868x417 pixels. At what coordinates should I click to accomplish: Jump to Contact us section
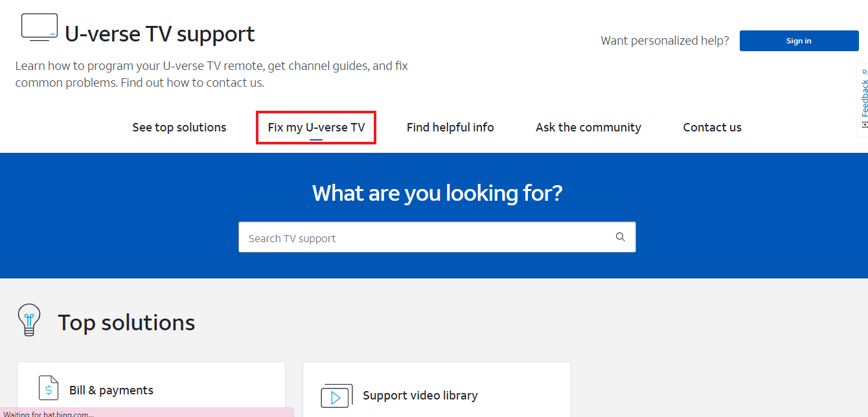click(x=712, y=128)
